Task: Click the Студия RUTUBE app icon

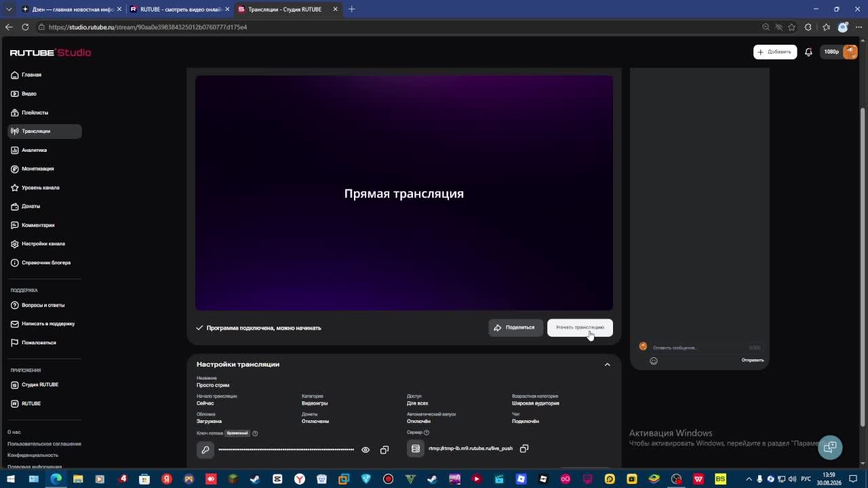Action: (15, 385)
